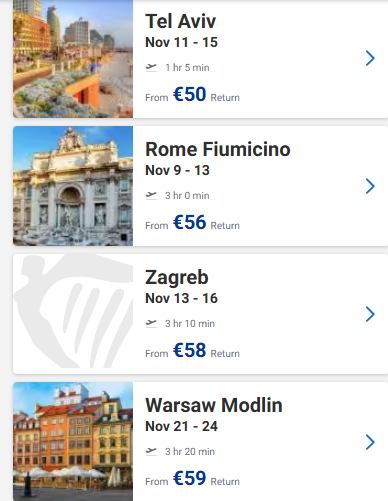Screen dimensions: 388x501
Task: Click plane icon beside 3 hr 0 min
Action: (x=151, y=195)
